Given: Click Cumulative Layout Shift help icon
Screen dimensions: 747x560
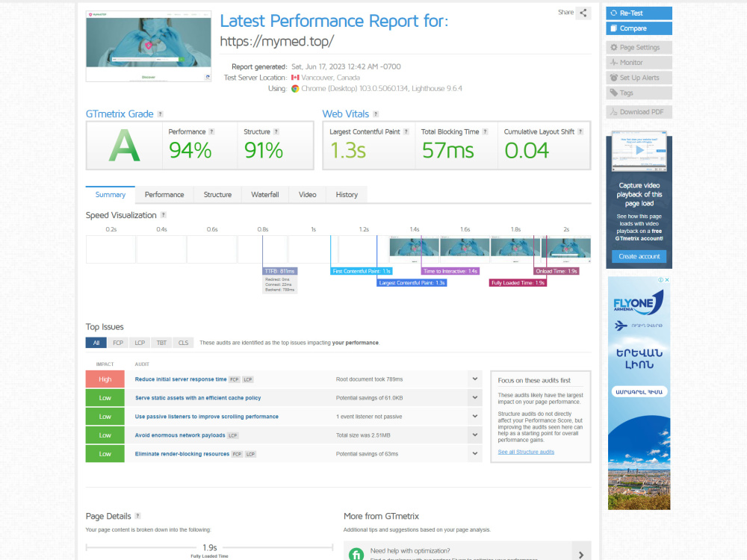Looking at the screenshot, I should click(x=580, y=132).
